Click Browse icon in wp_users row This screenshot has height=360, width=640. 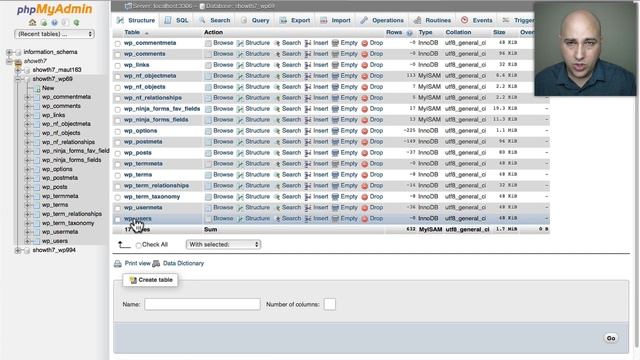pyautogui.click(x=208, y=219)
